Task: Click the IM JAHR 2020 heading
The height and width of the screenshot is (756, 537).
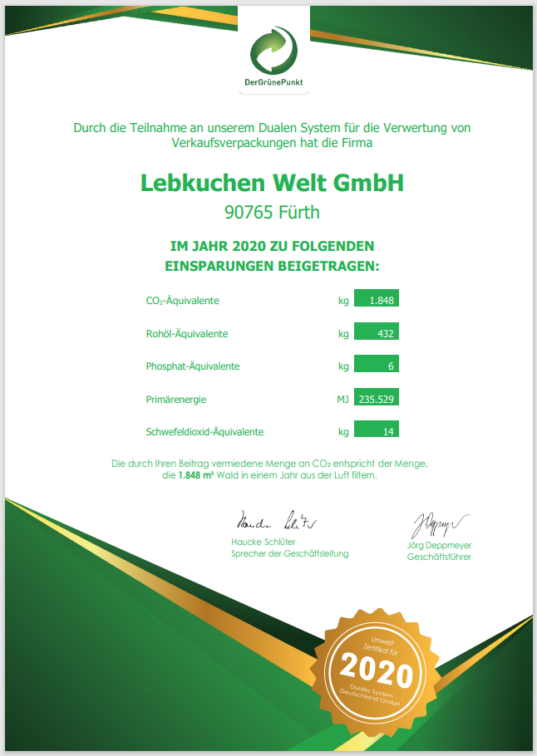Action: click(272, 247)
